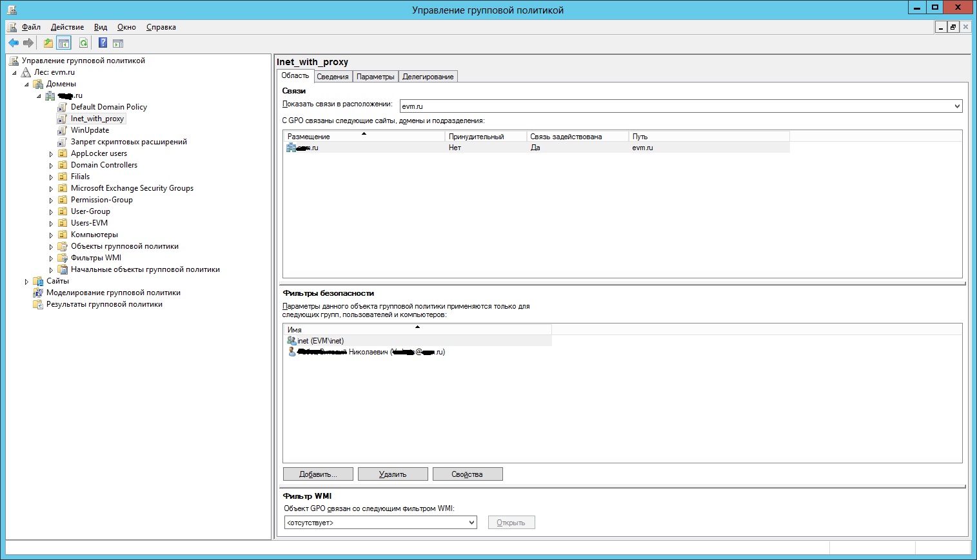
Task: Collapse the Домены tree node
Action: pyautogui.click(x=26, y=84)
